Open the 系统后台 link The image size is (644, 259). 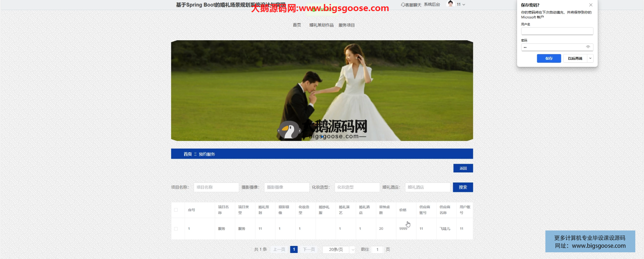click(x=432, y=5)
